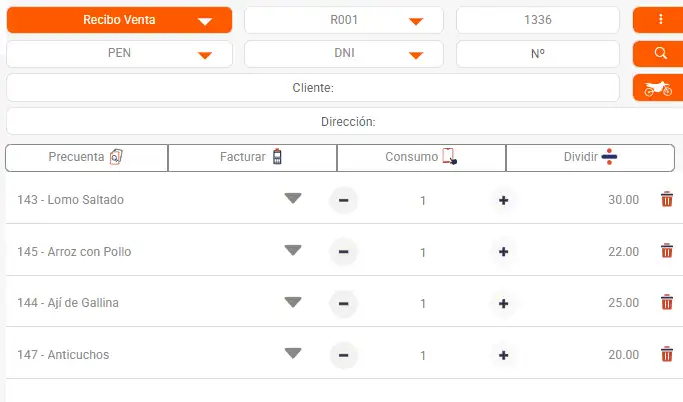Delete the Ají de Gallina row
The height and width of the screenshot is (402, 683).
(x=667, y=302)
